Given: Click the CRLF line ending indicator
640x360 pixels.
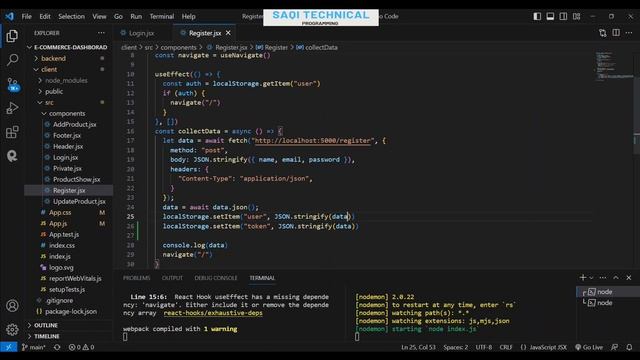Looking at the screenshot, I should click(x=506, y=347).
